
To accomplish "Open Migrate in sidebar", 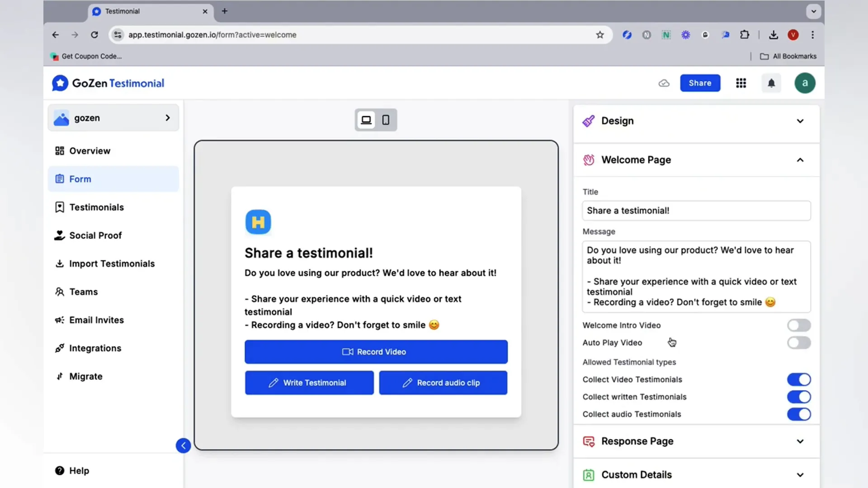I will [x=113, y=376].
